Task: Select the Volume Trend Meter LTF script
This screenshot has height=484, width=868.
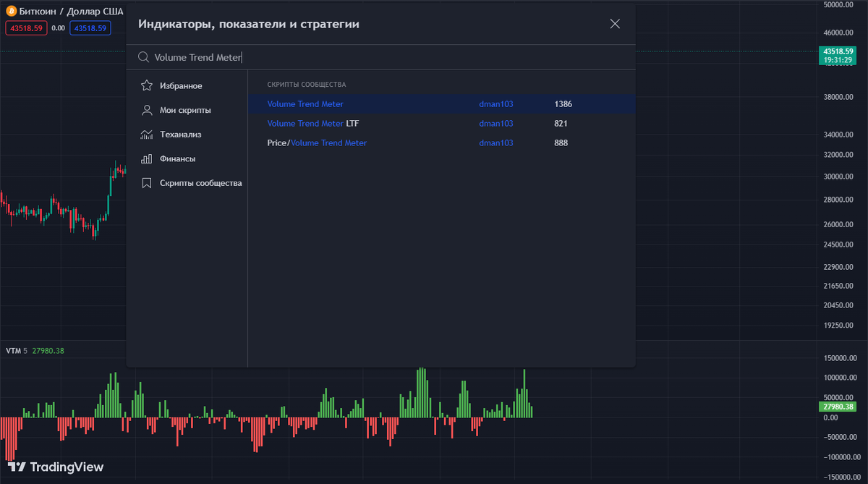Action: (x=313, y=124)
